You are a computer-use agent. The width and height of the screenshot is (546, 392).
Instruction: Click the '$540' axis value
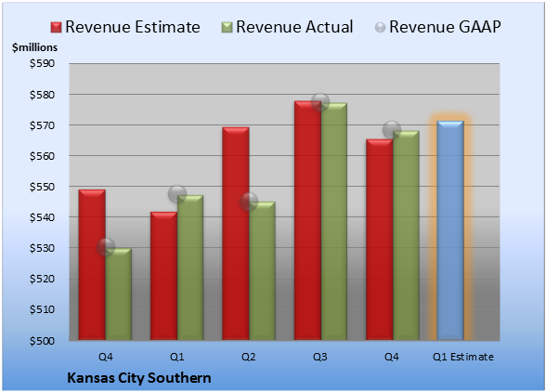tap(42, 217)
